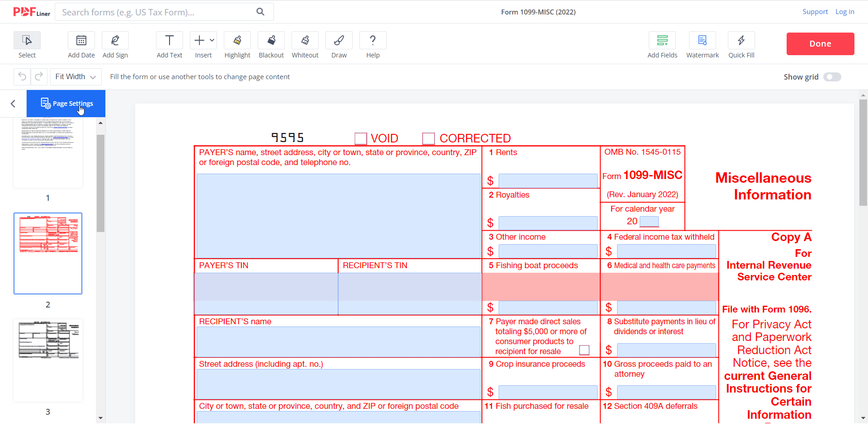The height and width of the screenshot is (426, 868).
Task: Click the thumbnail panel scrollbar
Action: [x=100, y=183]
